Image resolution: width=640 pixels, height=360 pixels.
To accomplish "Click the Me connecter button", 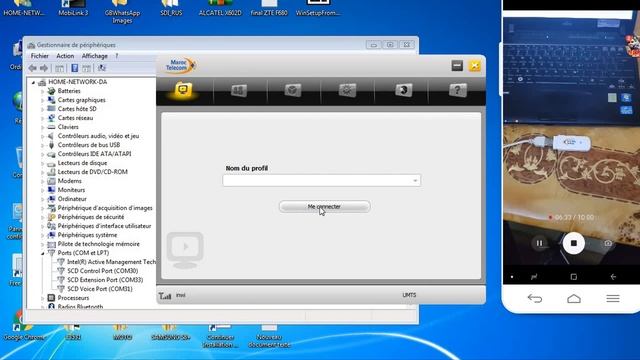I will point(324,207).
